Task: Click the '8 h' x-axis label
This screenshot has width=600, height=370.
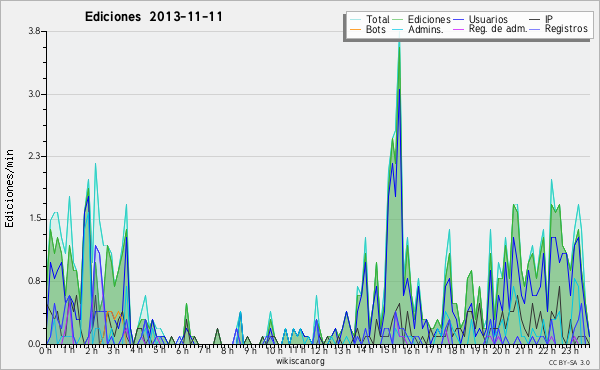Action: point(227,351)
